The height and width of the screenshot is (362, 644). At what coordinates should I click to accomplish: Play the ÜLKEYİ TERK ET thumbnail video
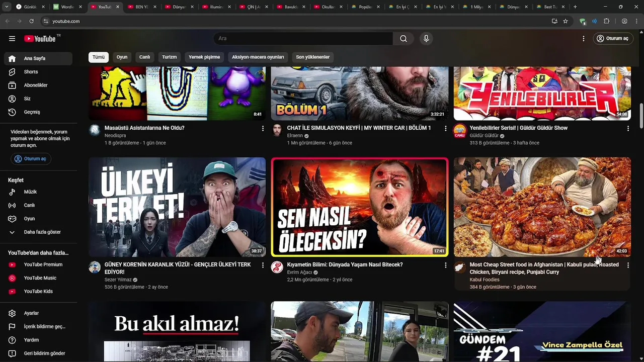177,207
